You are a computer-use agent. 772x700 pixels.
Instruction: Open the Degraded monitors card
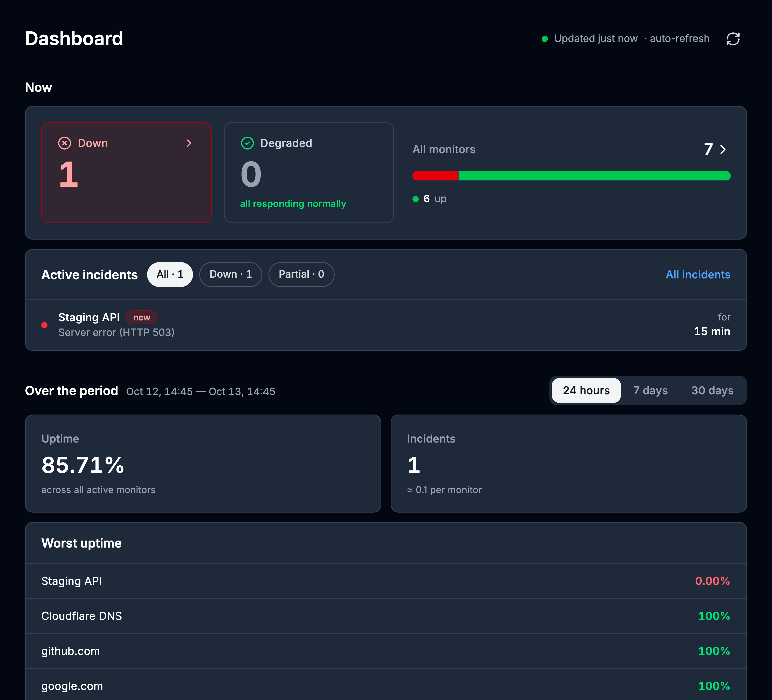coord(309,173)
